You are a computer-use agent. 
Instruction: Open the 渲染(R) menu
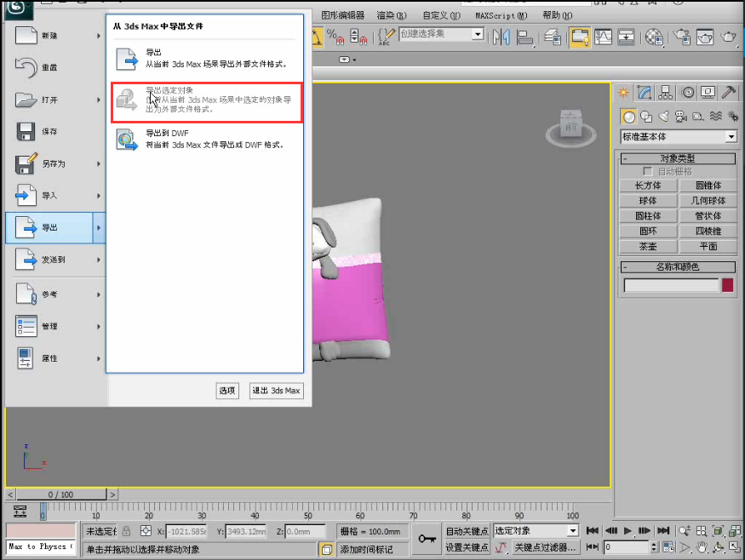pyautogui.click(x=392, y=15)
